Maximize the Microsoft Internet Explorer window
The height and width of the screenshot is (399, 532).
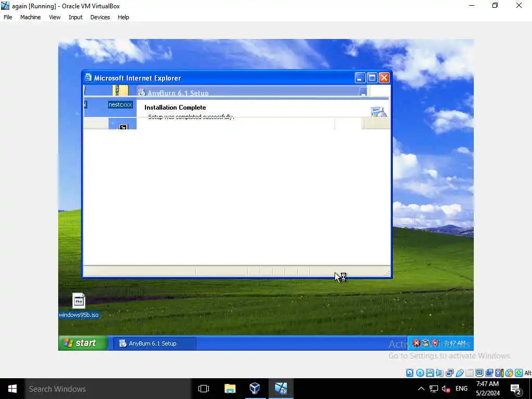coord(372,78)
